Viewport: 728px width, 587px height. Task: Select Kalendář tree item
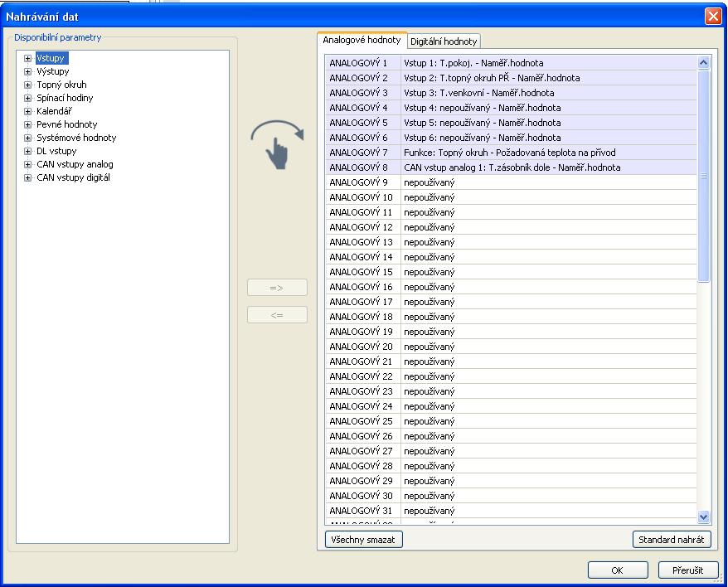pos(54,111)
